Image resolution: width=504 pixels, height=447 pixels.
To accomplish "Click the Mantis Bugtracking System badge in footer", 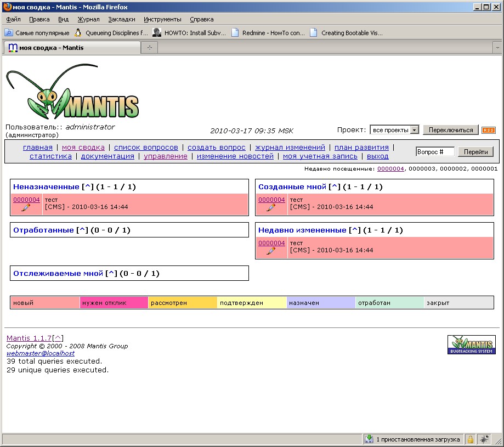I will point(471,345).
